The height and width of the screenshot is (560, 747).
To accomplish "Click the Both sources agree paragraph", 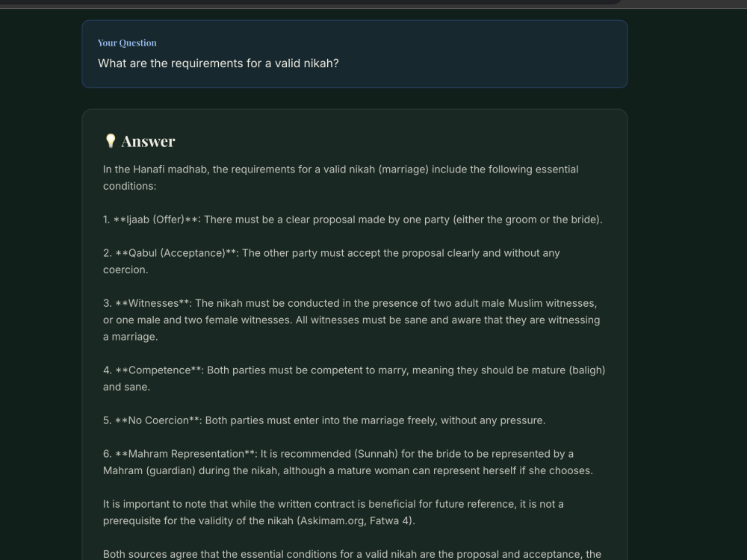I will [x=352, y=554].
